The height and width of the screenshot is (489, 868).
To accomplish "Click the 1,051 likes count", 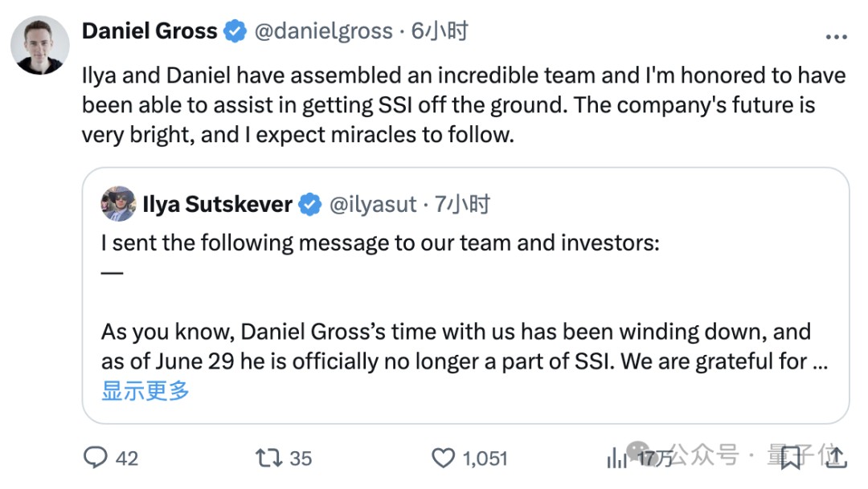I will coord(485,458).
